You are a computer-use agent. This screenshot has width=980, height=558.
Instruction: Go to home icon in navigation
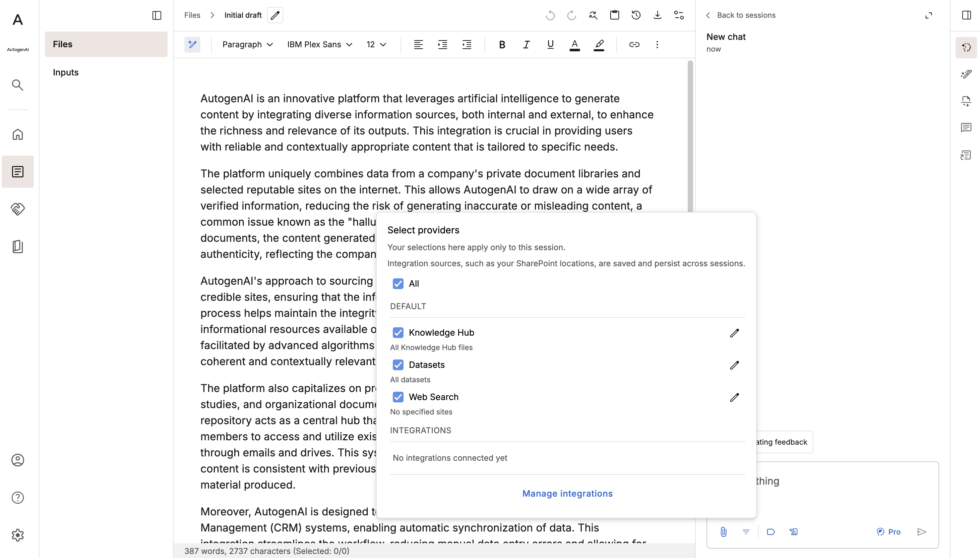tap(18, 134)
